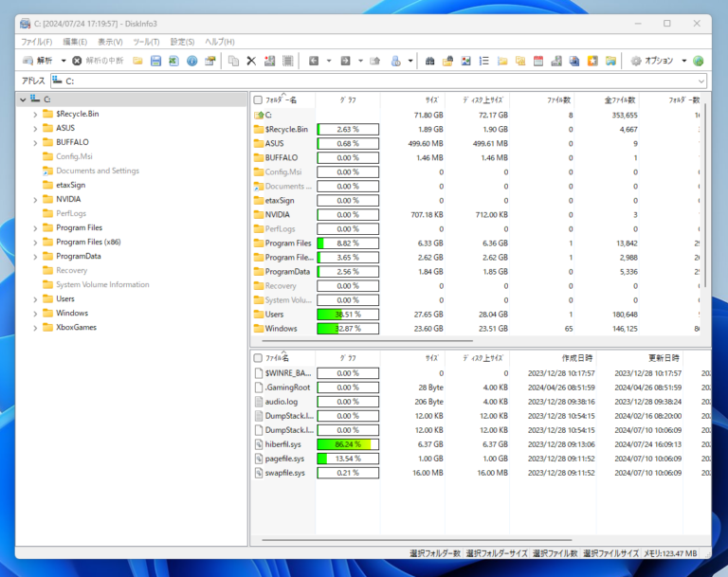Click the back navigation arrow icon
Screen dimensions: 728x577
point(313,61)
